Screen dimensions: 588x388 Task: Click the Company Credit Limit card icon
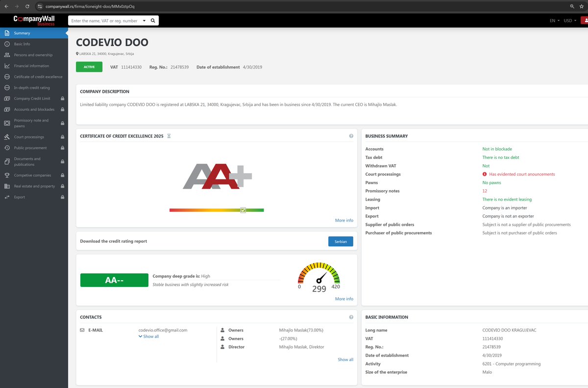pyautogui.click(x=7, y=99)
